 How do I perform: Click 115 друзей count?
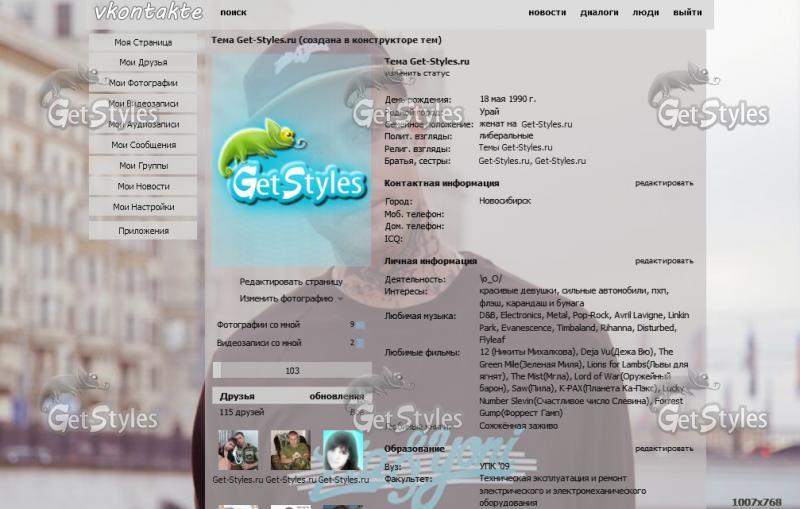pyautogui.click(x=241, y=412)
